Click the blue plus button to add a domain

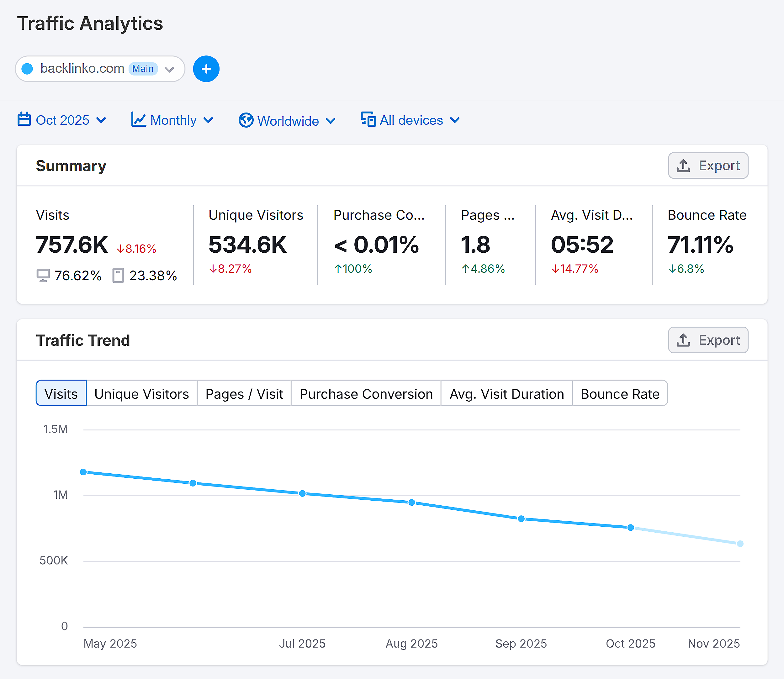[206, 69]
